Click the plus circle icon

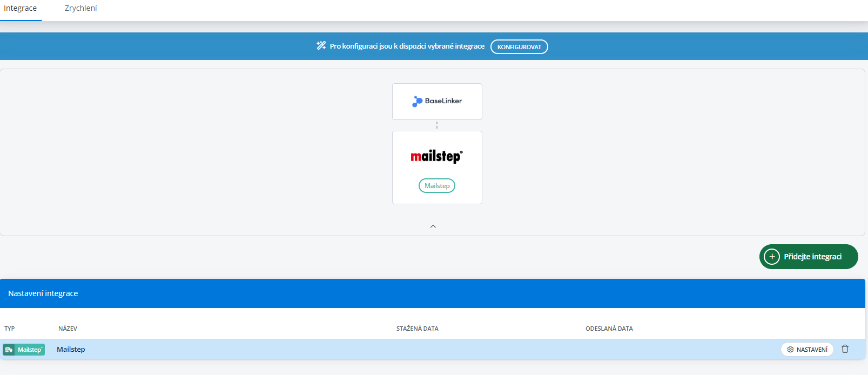pyautogui.click(x=772, y=257)
